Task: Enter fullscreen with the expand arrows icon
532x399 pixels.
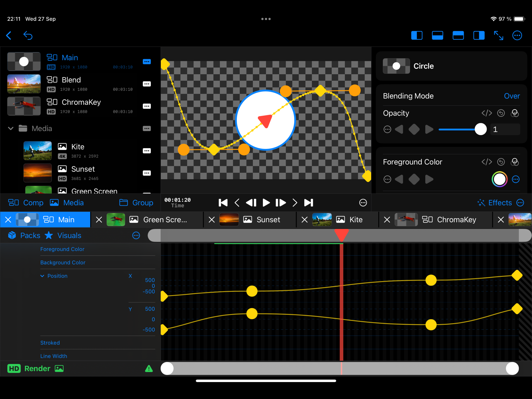Action: click(498, 36)
